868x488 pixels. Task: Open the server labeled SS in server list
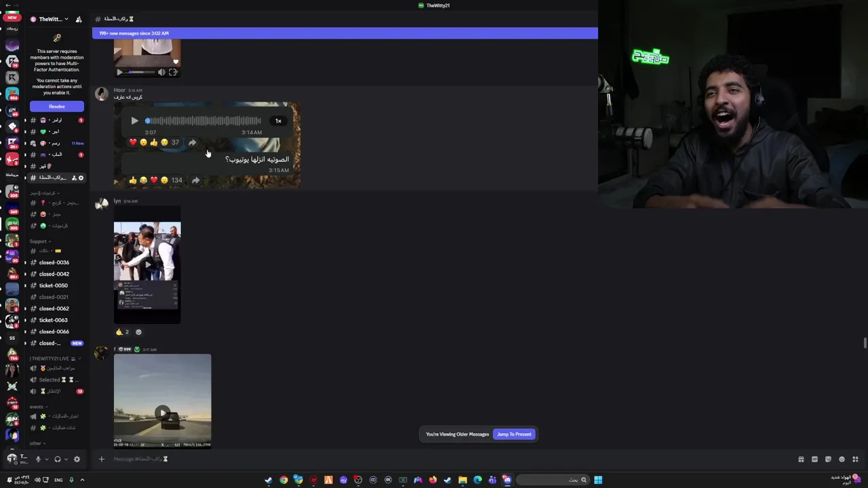click(12, 338)
